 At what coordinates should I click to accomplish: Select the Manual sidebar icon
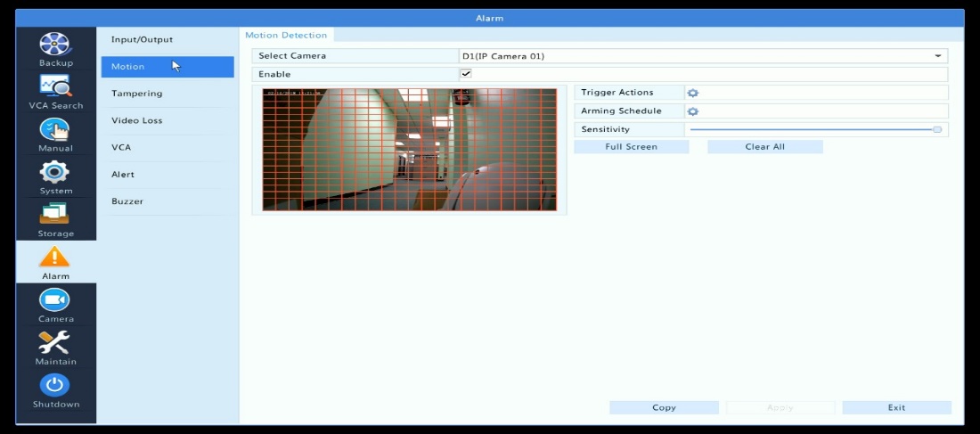[55, 130]
